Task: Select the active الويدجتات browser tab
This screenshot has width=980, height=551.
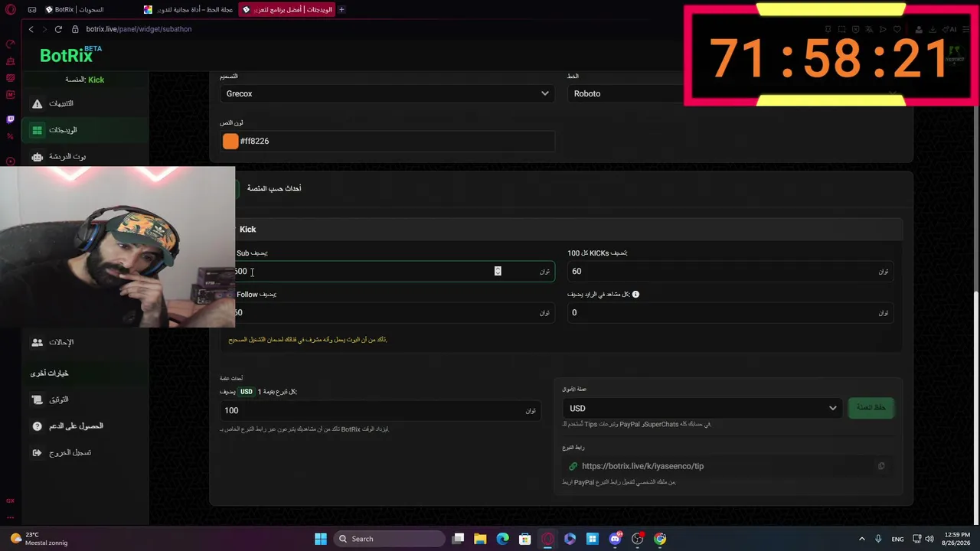Action: pyautogui.click(x=286, y=10)
